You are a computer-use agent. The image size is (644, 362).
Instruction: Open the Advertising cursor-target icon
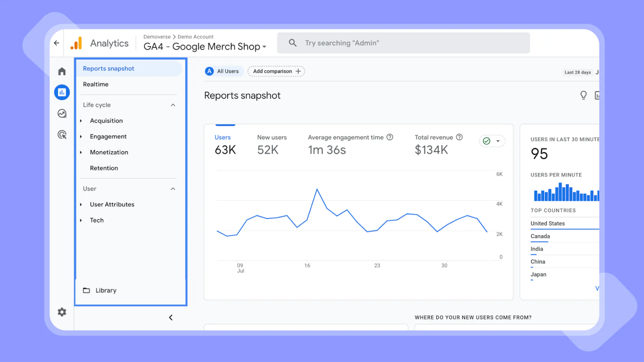pyautogui.click(x=62, y=135)
